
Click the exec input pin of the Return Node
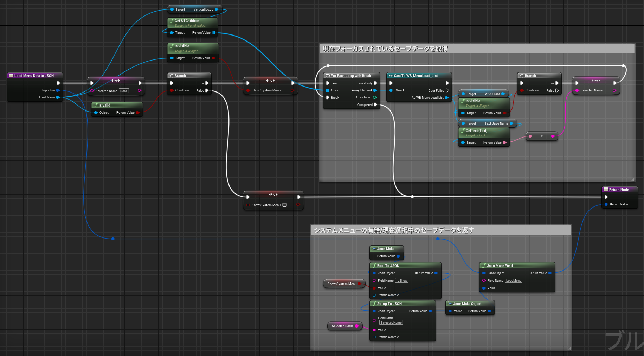pyautogui.click(x=606, y=197)
